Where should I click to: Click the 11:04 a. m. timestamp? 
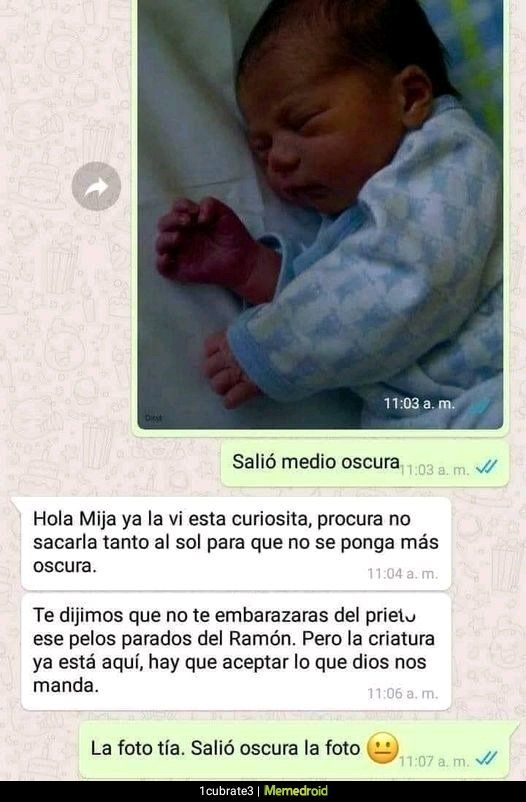point(403,574)
